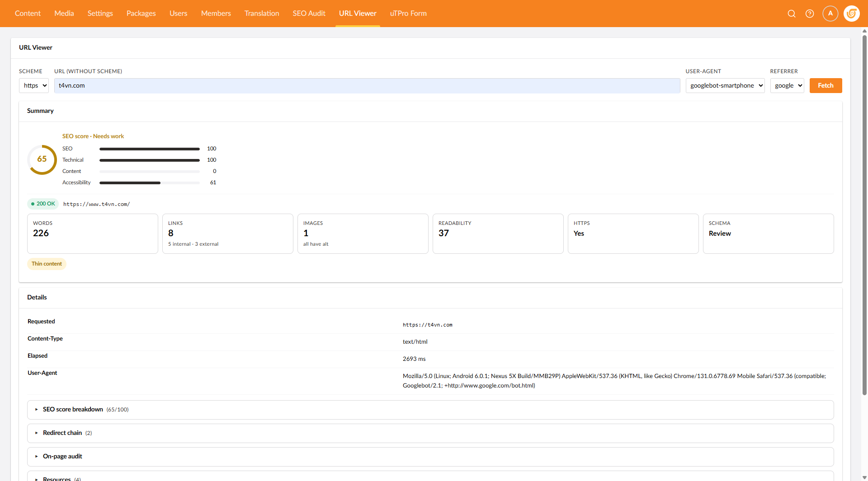Click '5 internal · 3 external' text
The width and height of the screenshot is (868, 481).
tap(193, 244)
